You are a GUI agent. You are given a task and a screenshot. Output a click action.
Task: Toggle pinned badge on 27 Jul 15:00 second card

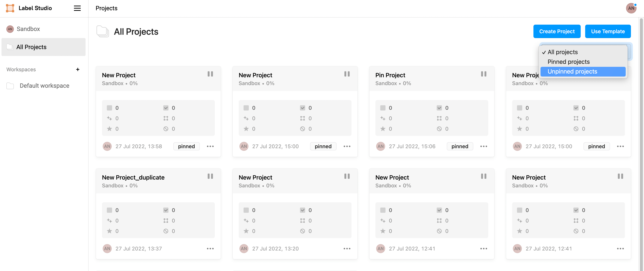coord(323,146)
